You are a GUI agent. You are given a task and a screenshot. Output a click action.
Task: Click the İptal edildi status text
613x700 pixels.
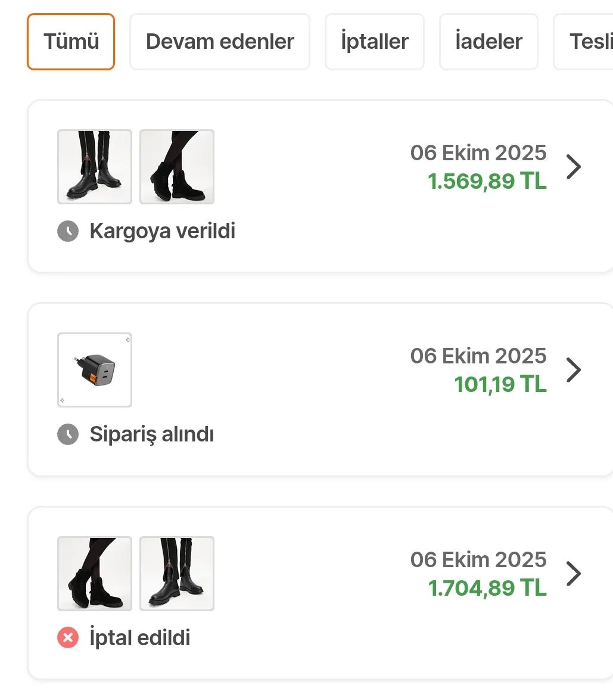pos(139,639)
